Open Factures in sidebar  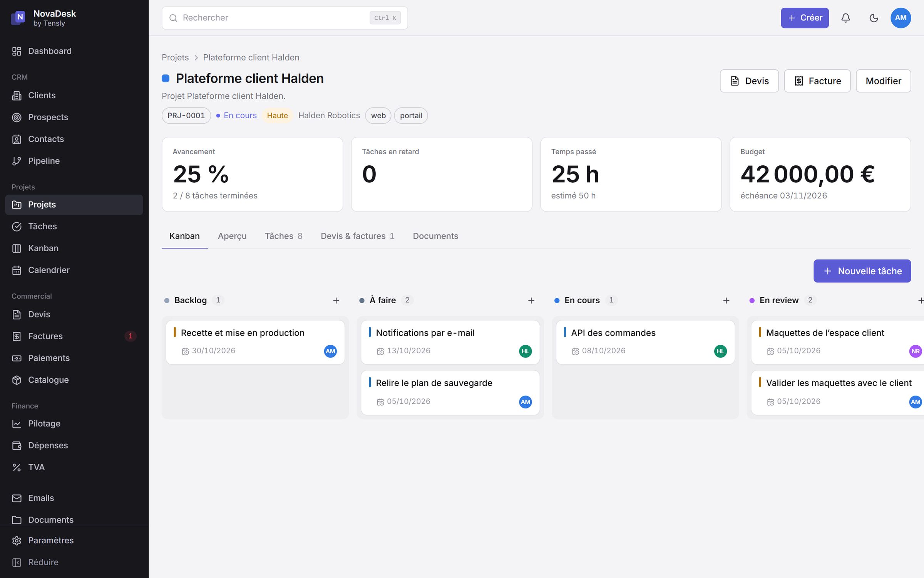74,336
